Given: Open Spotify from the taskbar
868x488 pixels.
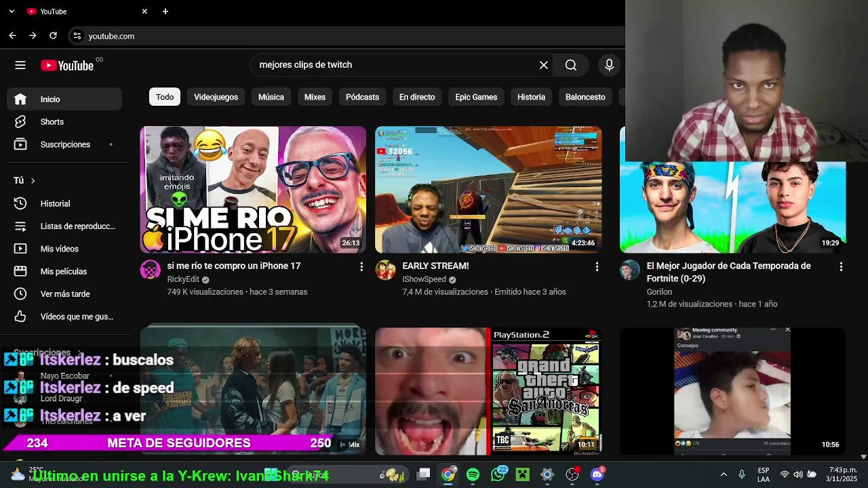Looking at the screenshot, I should (473, 474).
